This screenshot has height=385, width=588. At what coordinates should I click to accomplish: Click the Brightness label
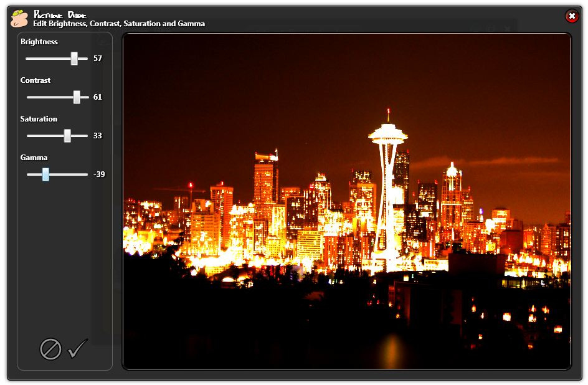click(x=39, y=42)
